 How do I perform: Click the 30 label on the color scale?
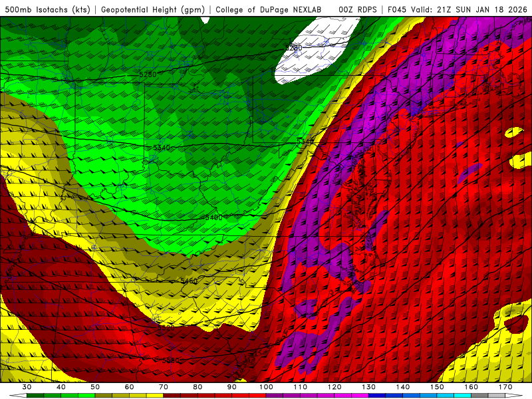click(x=27, y=387)
